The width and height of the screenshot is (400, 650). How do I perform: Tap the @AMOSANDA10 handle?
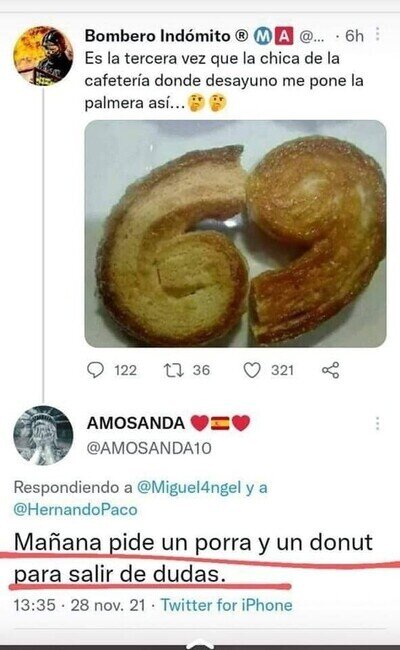click(x=149, y=448)
